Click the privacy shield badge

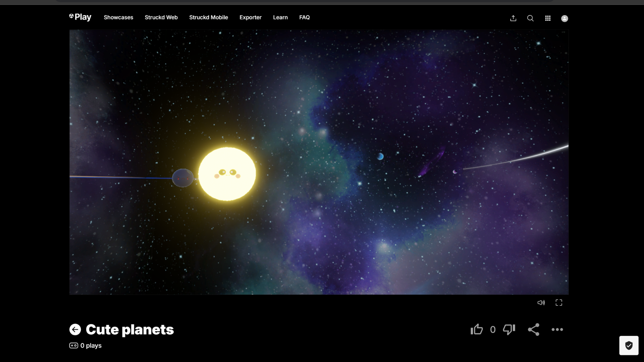pyautogui.click(x=629, y=345)
